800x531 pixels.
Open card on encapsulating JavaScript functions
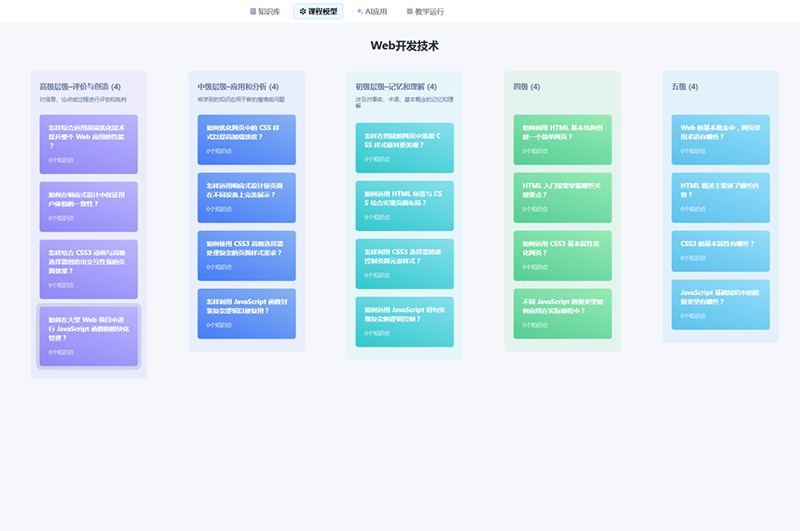[x=246, y=313]
